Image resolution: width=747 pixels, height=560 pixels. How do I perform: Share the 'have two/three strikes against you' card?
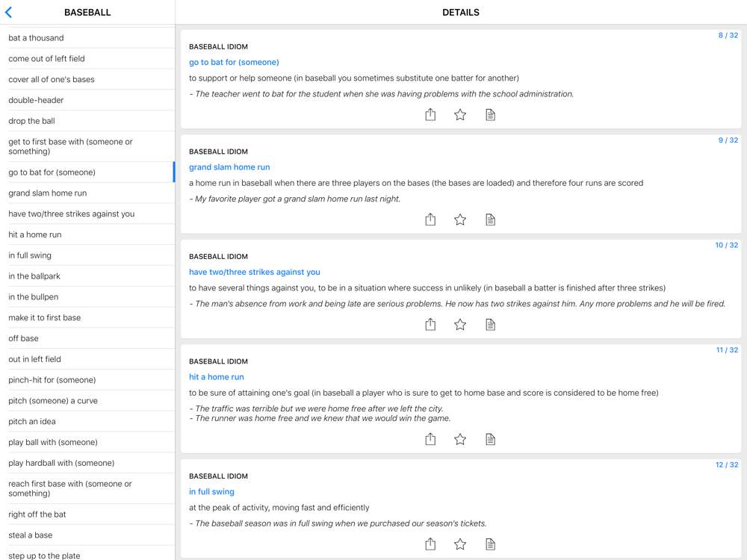pos(430,324)
